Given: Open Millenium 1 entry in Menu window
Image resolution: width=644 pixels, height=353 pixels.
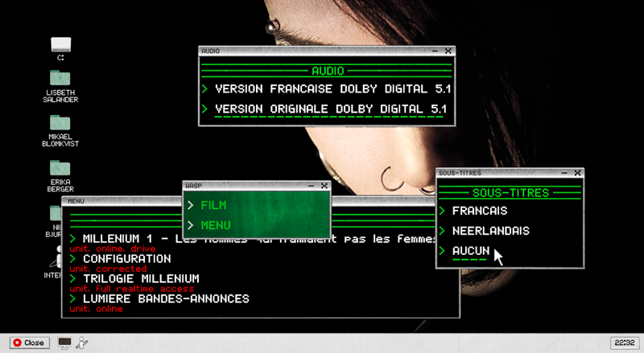Looking at the screenshot, I should click(258, 239).
